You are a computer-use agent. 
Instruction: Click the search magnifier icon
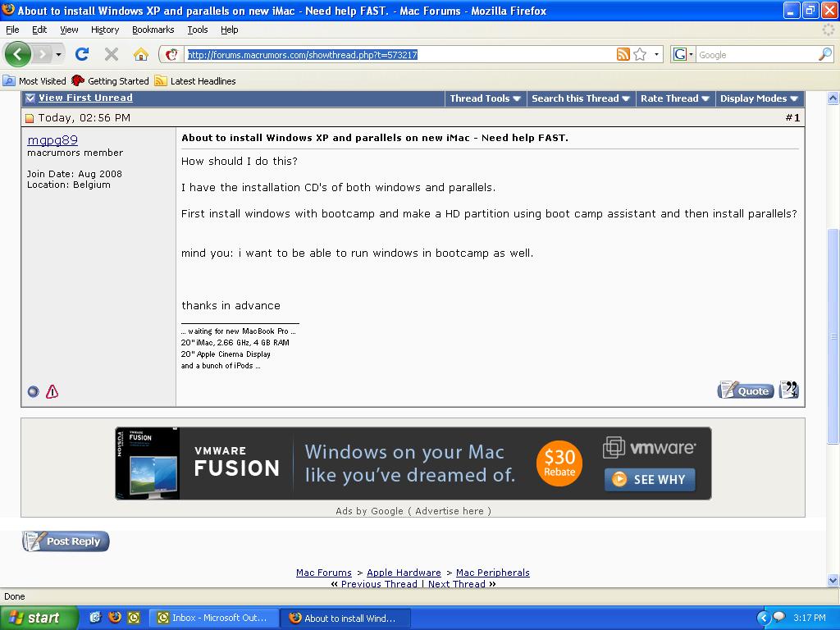point(825,54)
